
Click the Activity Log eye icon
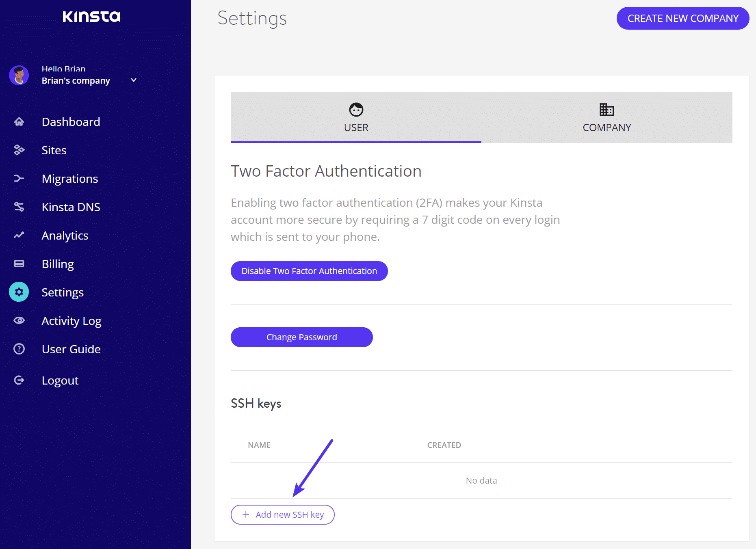click(19, 320)
